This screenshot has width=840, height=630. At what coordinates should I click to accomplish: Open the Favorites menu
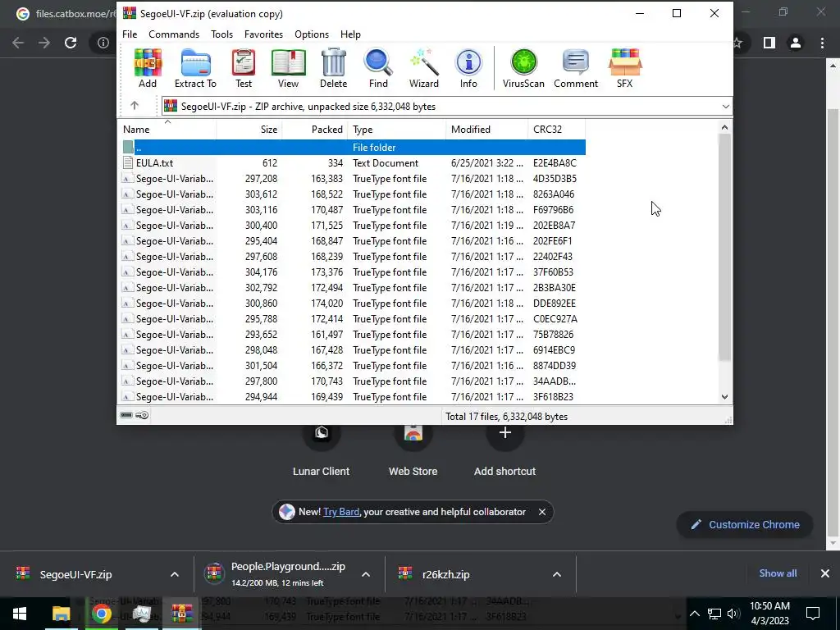pos(263,34)
